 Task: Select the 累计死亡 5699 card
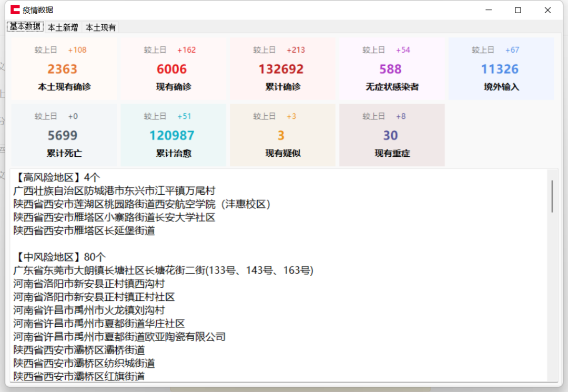64,135
